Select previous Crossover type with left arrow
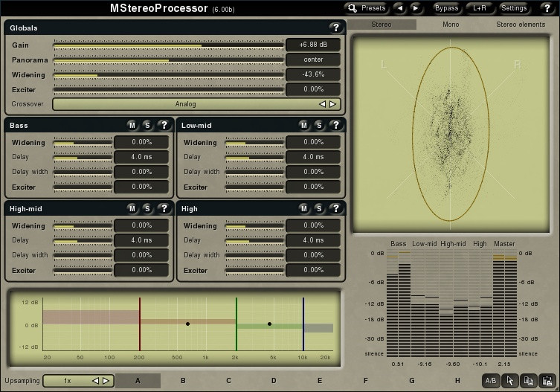 (x=322, y=104)
